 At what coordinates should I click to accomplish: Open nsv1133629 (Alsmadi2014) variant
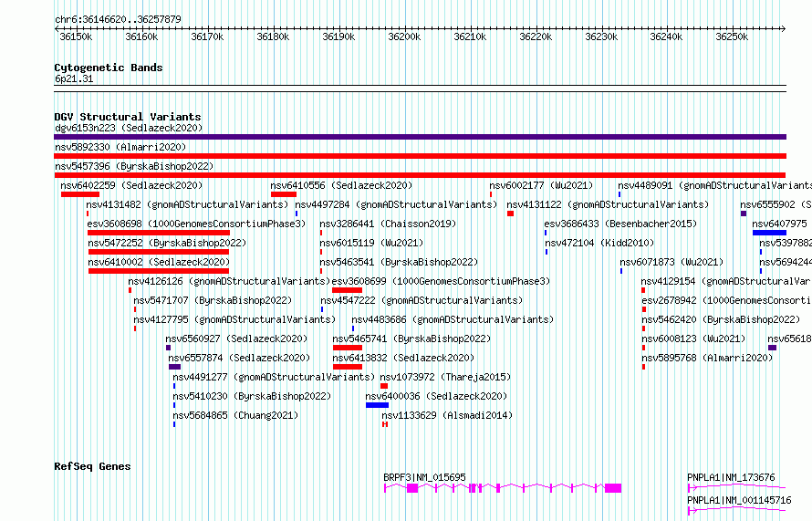point(447,415)
